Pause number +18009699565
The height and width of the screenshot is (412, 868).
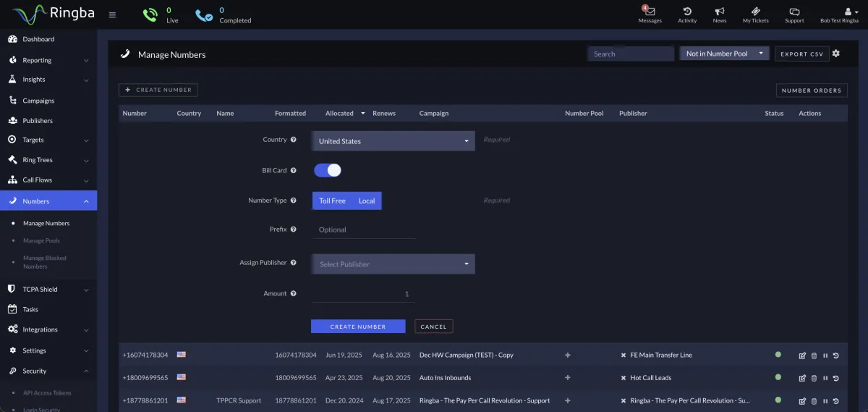pos(825,378)
